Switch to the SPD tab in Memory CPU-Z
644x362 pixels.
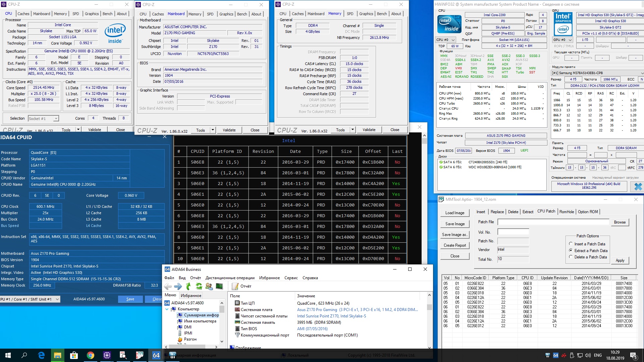[350, 14]
